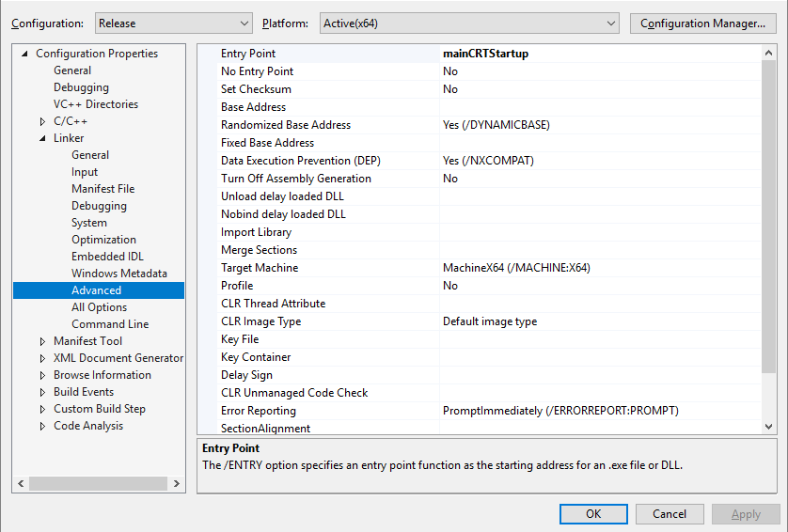Select VC++ Directories in the tree
The width and height of the screenshot is (788, 532).
click(95, 104)
